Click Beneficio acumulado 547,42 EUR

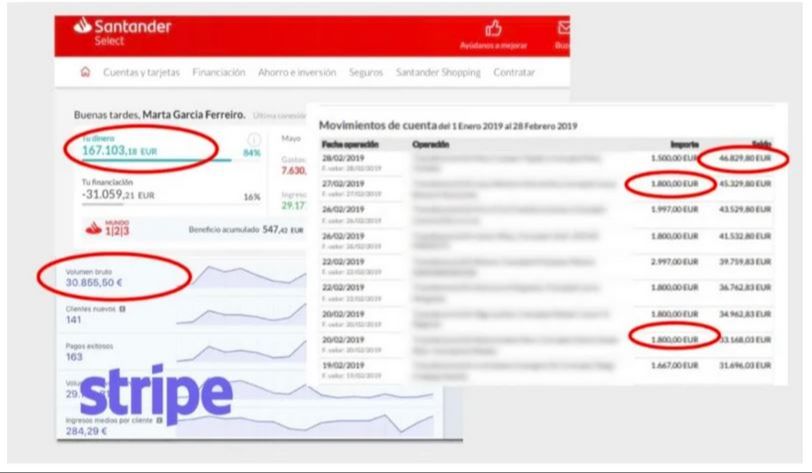[246, 230]
